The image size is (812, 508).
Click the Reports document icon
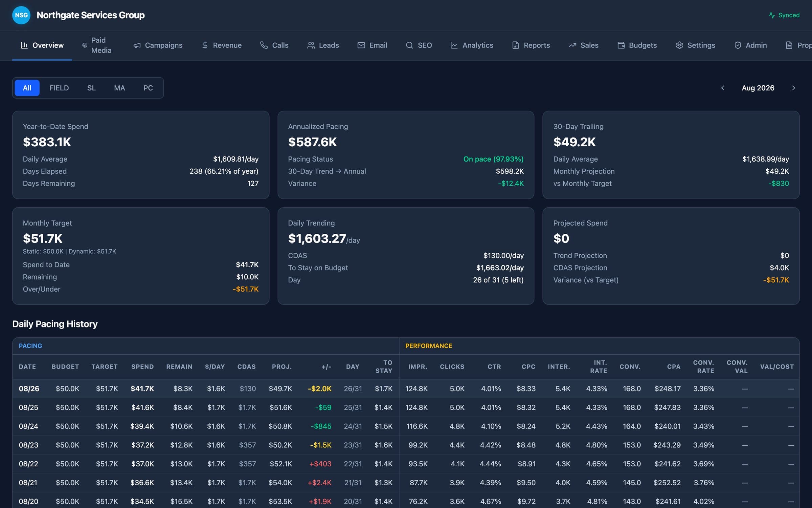(x=516, y=45)
